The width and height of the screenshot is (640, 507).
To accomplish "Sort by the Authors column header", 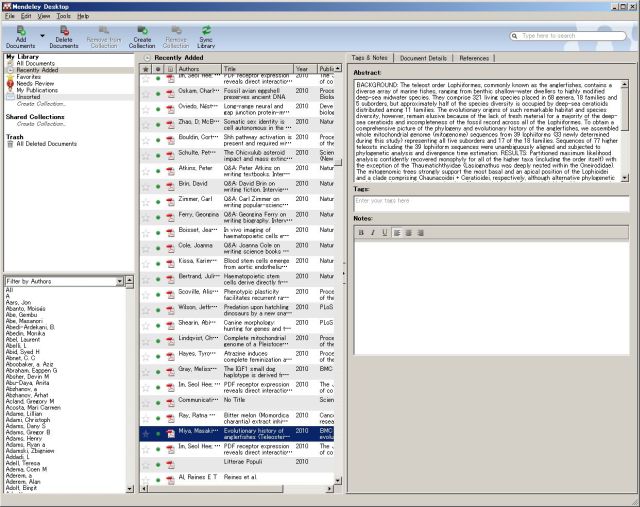I will tap(199, 69).
